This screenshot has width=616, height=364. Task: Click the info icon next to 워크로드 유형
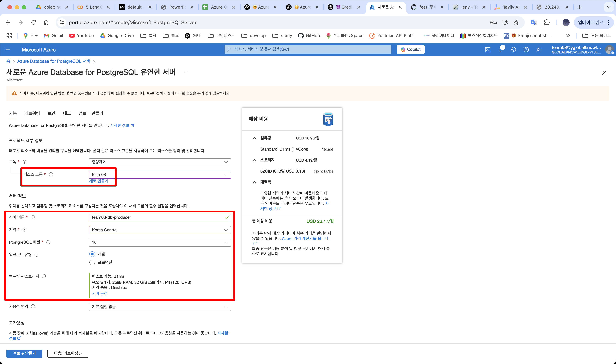(37, 255)
